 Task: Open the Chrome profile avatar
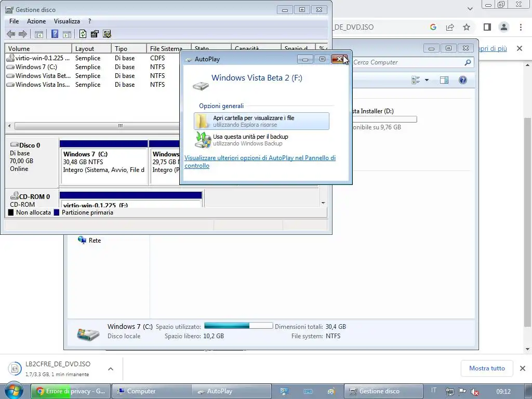tap(504, 27)
